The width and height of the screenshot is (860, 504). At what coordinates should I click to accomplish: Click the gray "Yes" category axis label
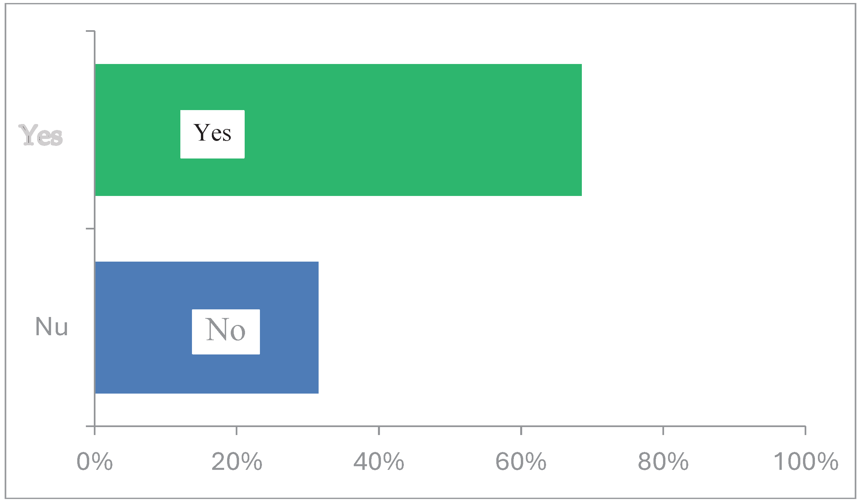42,136
